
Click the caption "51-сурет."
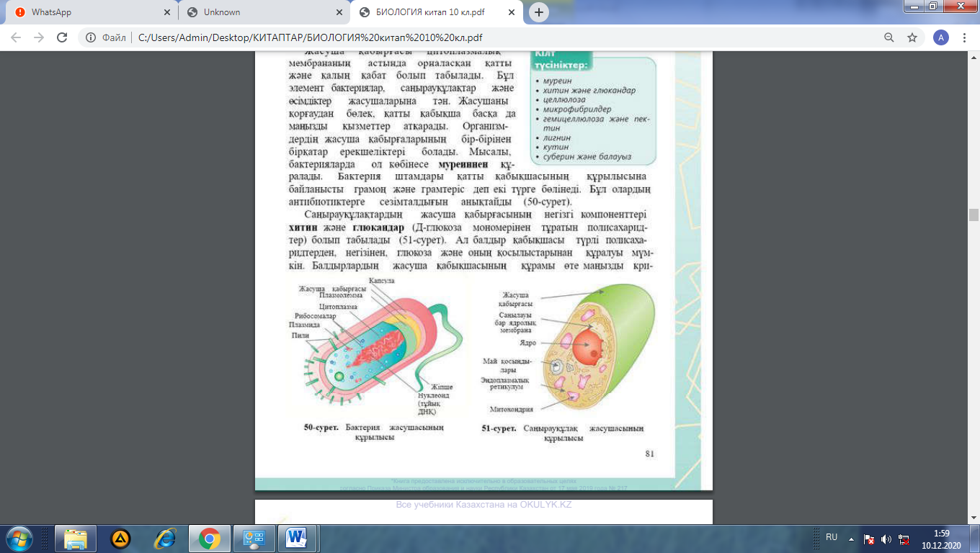tap(499, 428)
